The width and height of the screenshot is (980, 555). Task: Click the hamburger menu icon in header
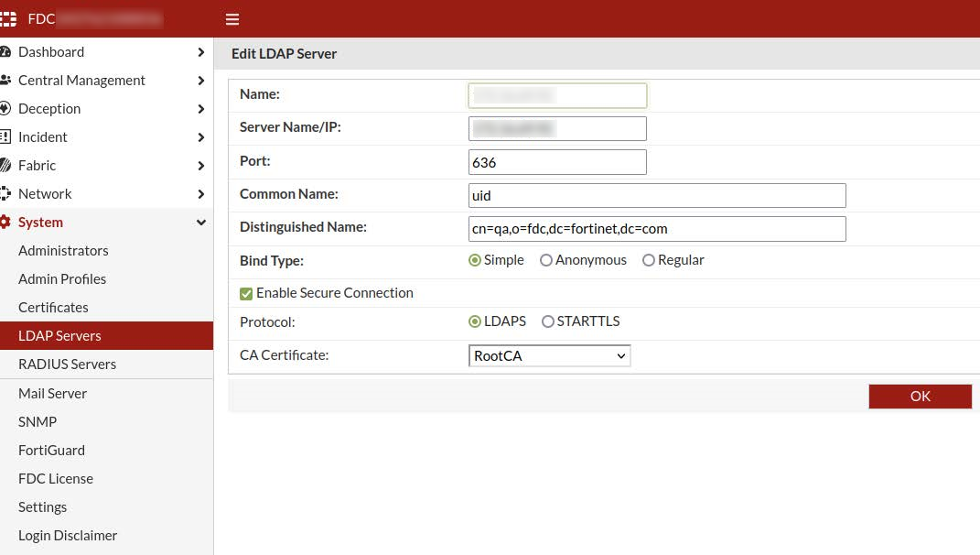coord(232,19)
